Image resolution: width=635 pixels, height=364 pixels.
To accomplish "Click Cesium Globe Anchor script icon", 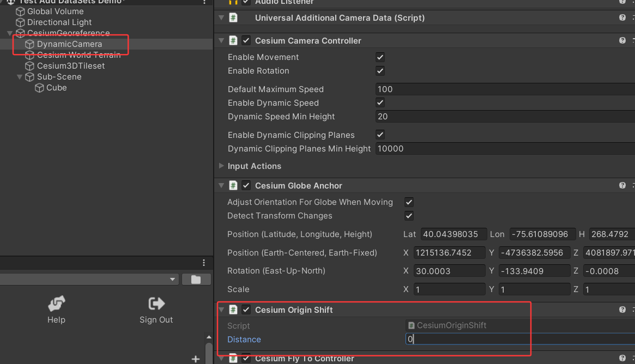I will point(233,185).
